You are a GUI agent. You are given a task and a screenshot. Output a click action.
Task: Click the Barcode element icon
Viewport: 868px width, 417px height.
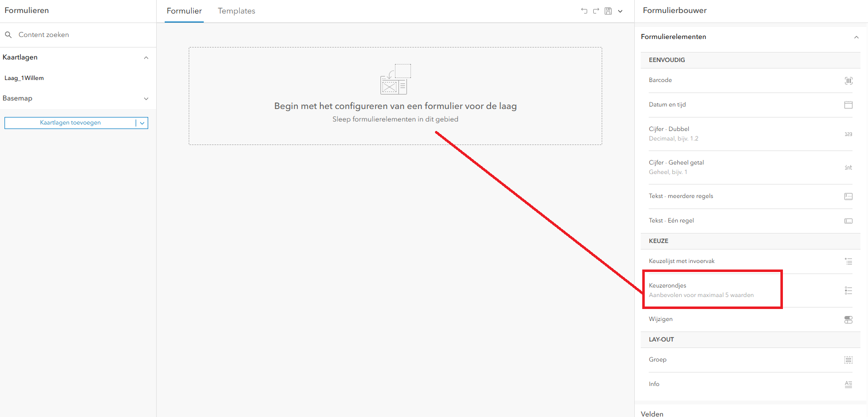(848, 80)
